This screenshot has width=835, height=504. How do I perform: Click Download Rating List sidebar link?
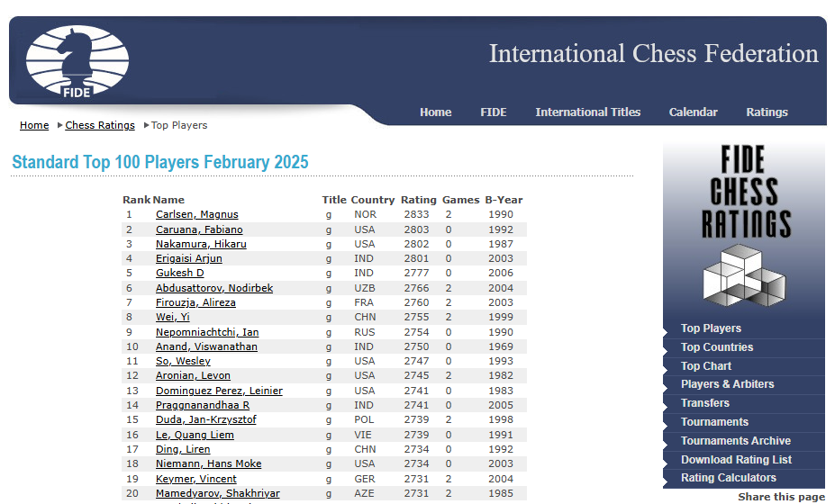[x=736, y=460]
